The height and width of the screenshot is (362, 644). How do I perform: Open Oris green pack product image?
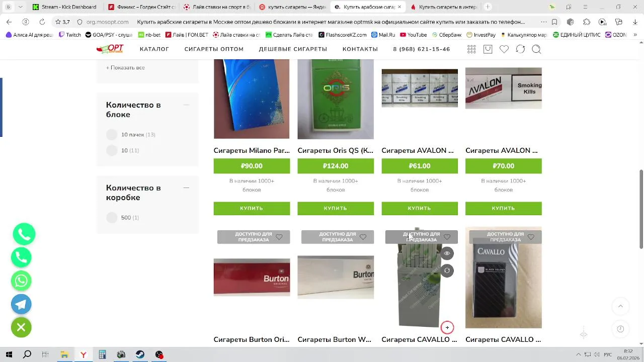pyautogui.click(x=336, y=99)
